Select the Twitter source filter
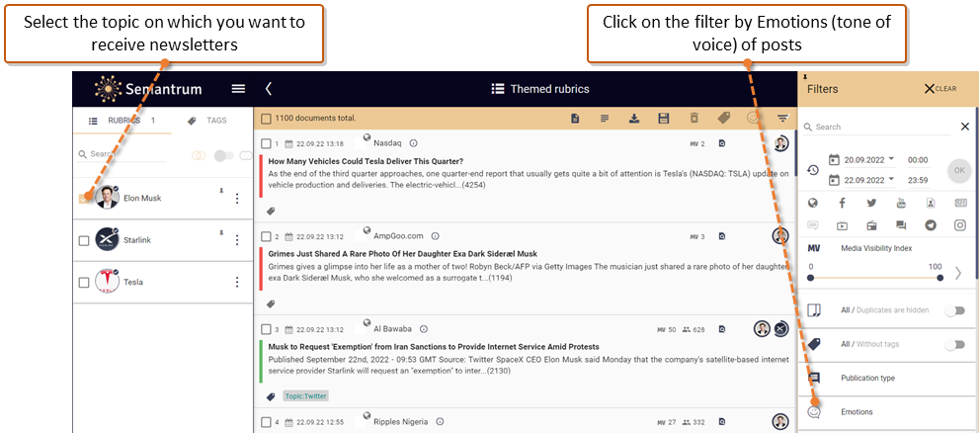The height and width of the screenshot is (433, 980). pyautogui.click(x=872, y=203)
